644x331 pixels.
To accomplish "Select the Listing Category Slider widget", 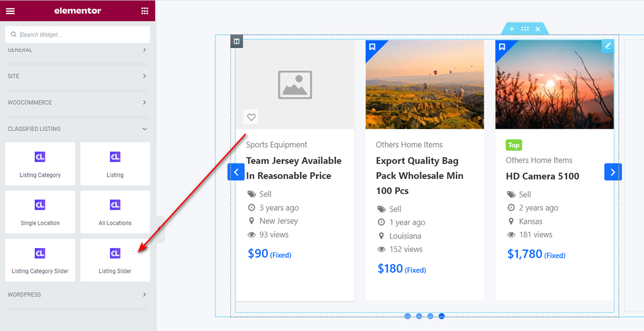I will [x=40, y=260].
